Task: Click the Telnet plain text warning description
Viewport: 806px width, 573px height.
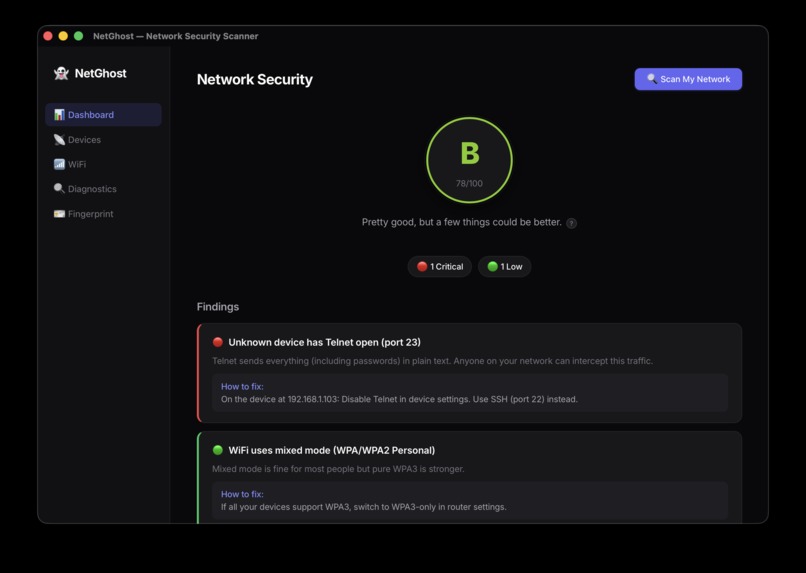Action: pos(432,361)
